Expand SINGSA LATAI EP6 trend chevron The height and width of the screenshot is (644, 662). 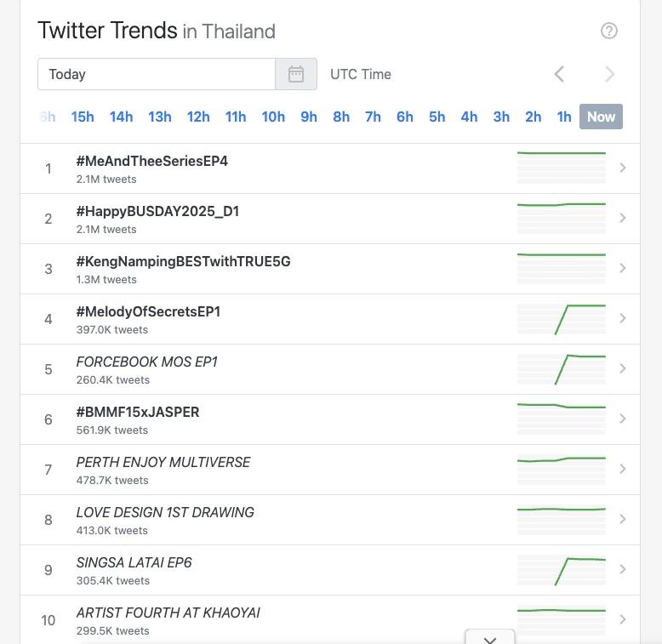pos(623,569)
